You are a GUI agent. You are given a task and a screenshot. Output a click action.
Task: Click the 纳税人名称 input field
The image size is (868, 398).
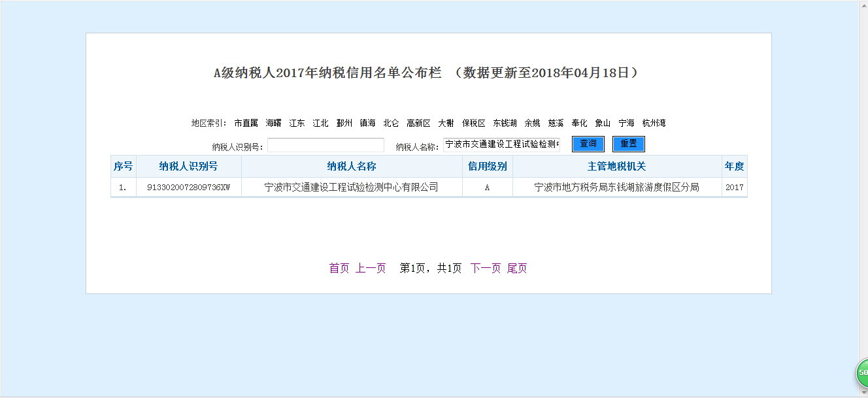coord(501,144)
